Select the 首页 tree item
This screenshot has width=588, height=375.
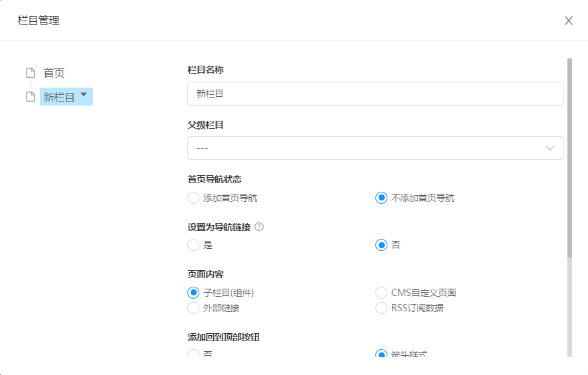pyautogui.click(x=54, y=73)
